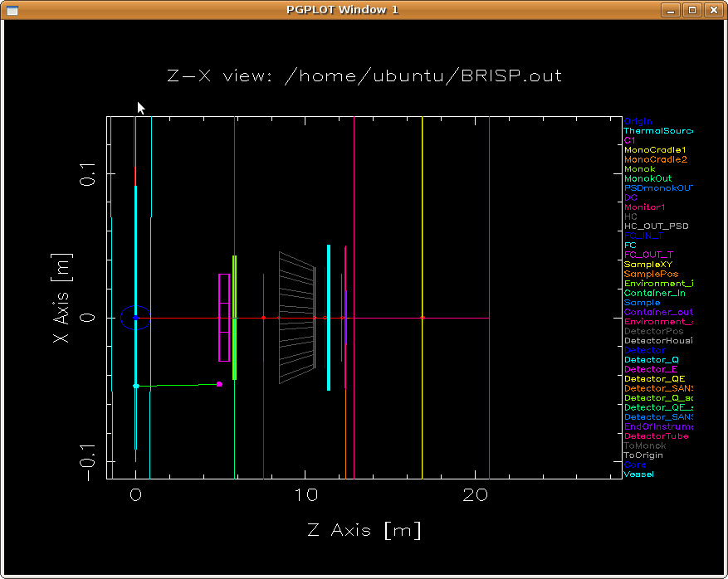Click the blue circle at the origin
Screen dimensions: 728x579
[135, 318]
